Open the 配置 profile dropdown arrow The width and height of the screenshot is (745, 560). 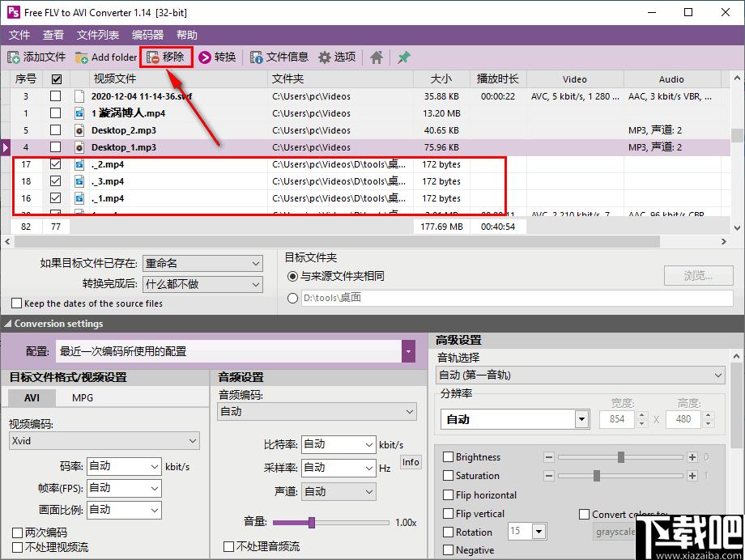pos(408,351)
